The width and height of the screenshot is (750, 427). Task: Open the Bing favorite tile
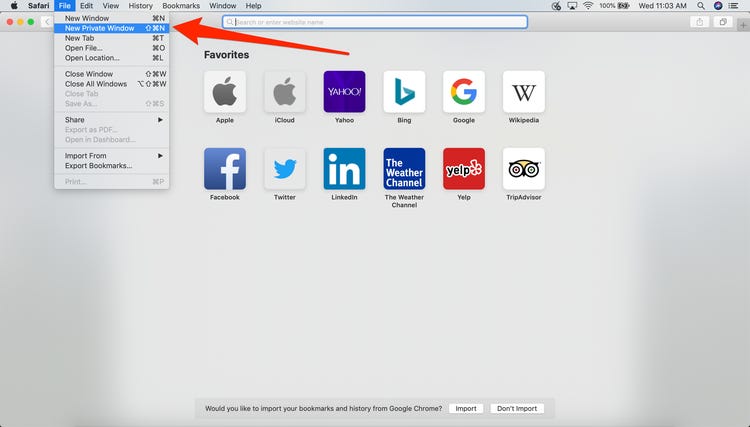point(404,92)
